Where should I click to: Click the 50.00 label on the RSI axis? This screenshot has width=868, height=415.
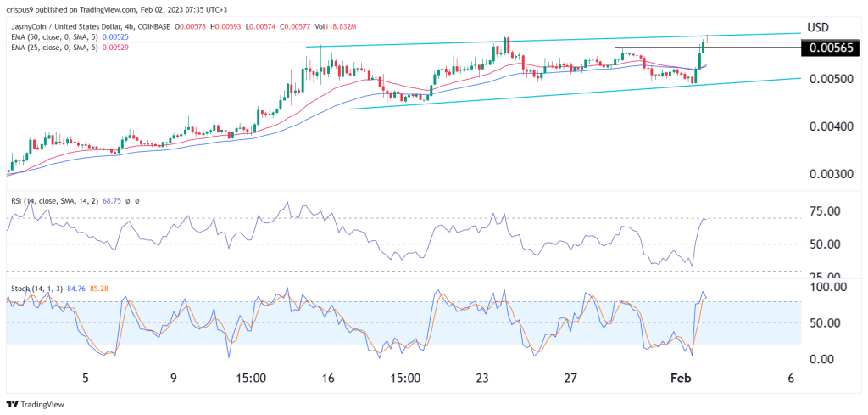[826, 244]
